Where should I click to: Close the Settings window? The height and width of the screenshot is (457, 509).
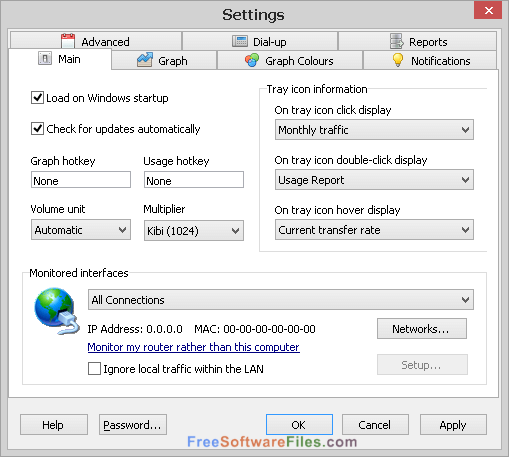pos(488,10)
